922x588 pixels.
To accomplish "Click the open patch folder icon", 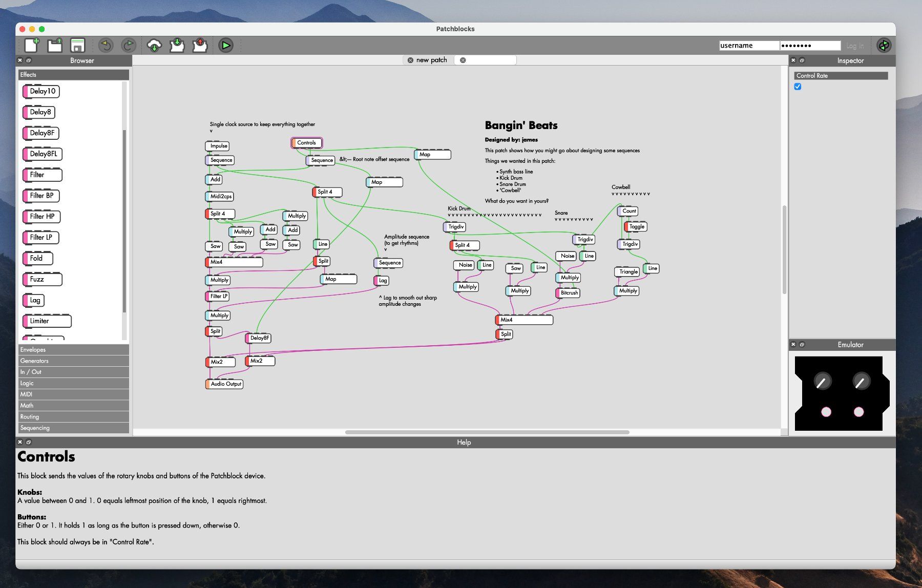I will tap(55, 46).
